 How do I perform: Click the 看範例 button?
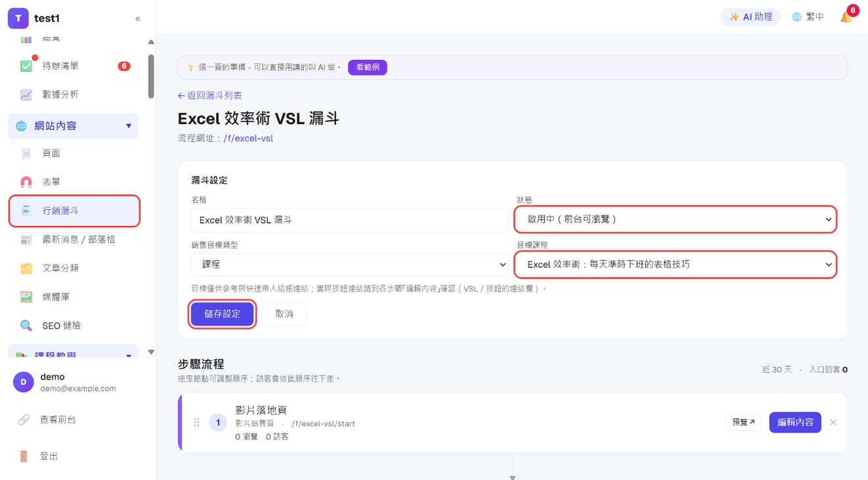pyautogui.click(x=368, y=67)
